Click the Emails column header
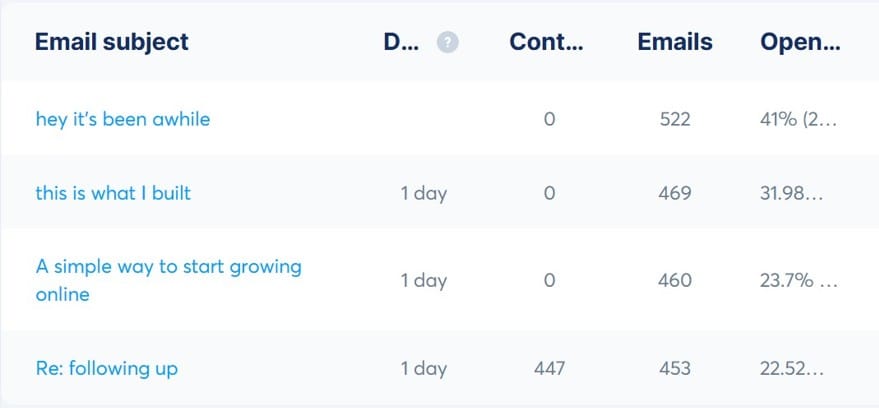879x408 pixels. tap(675, 42)
